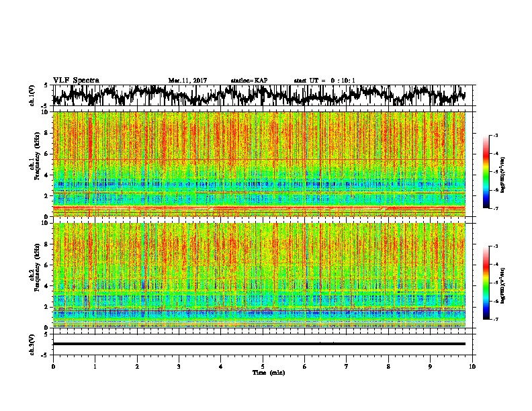Click the ch.2 spectrogram color scale bar
The height and width of the screenshot is (411, 532).
pyautogui.click(x=486, y=283)
